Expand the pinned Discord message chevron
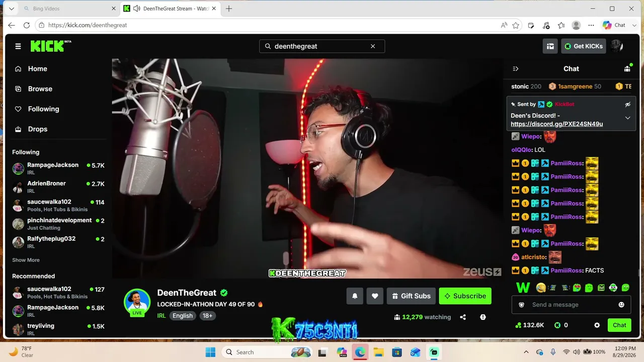Image resolution: width=644 pixels, height=362 pixels. [627, 118]
